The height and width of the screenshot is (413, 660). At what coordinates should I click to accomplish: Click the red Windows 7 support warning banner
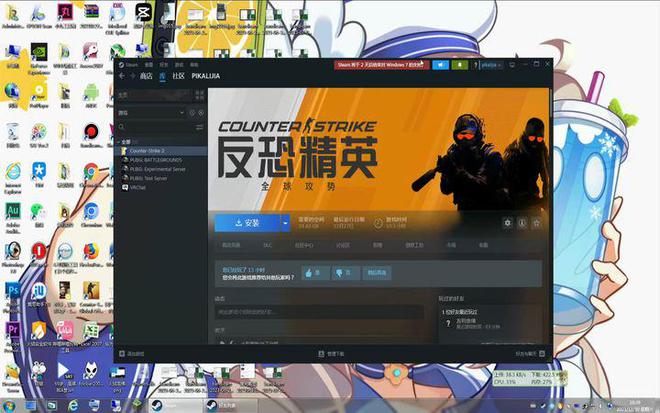click(379, 64)
